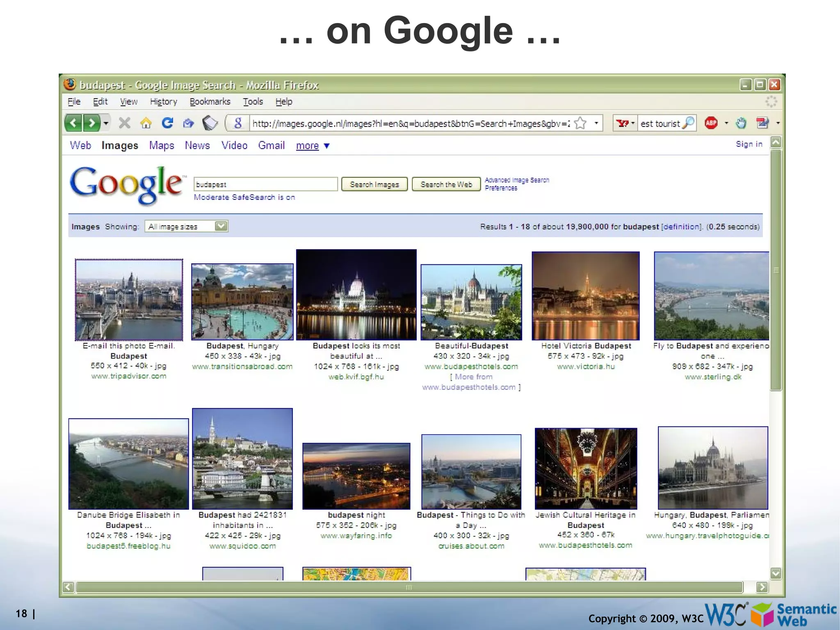Click the www.squidoo.com link

[242, 546]
